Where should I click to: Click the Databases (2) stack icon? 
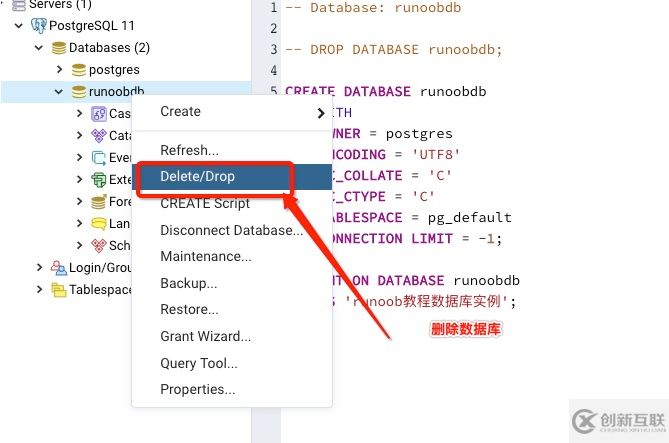coord(58,48)
